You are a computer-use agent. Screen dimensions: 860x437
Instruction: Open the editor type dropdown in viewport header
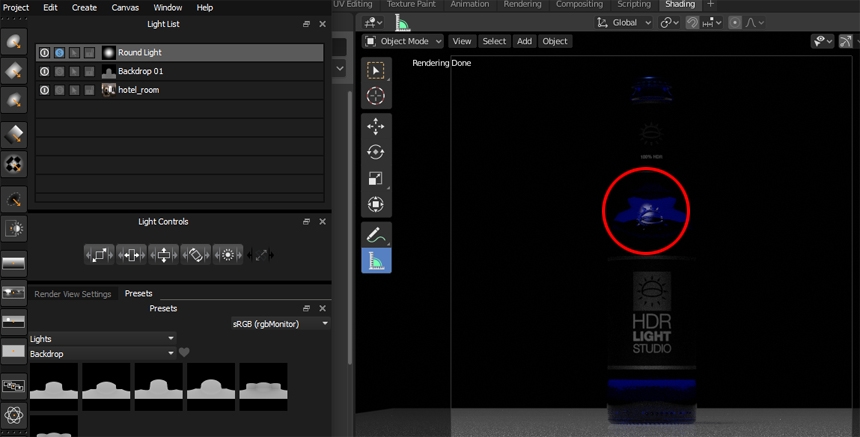point(373,22)
